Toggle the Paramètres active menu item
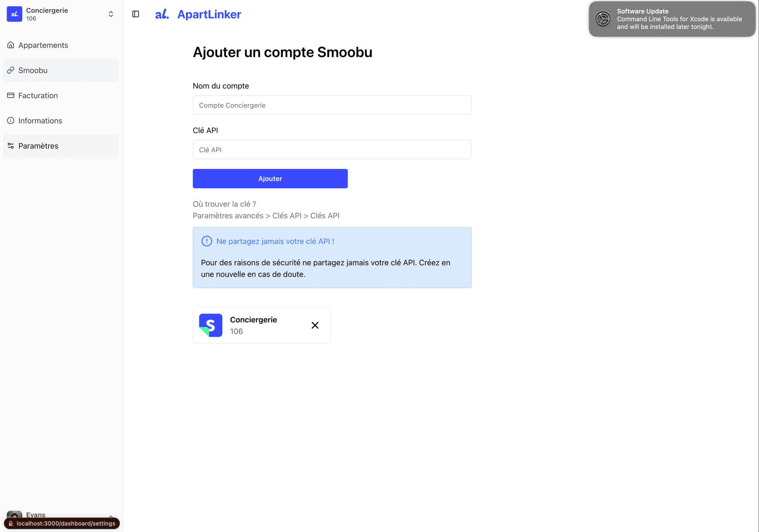Viewport: 759px width, 532px height. coord(60,145)
